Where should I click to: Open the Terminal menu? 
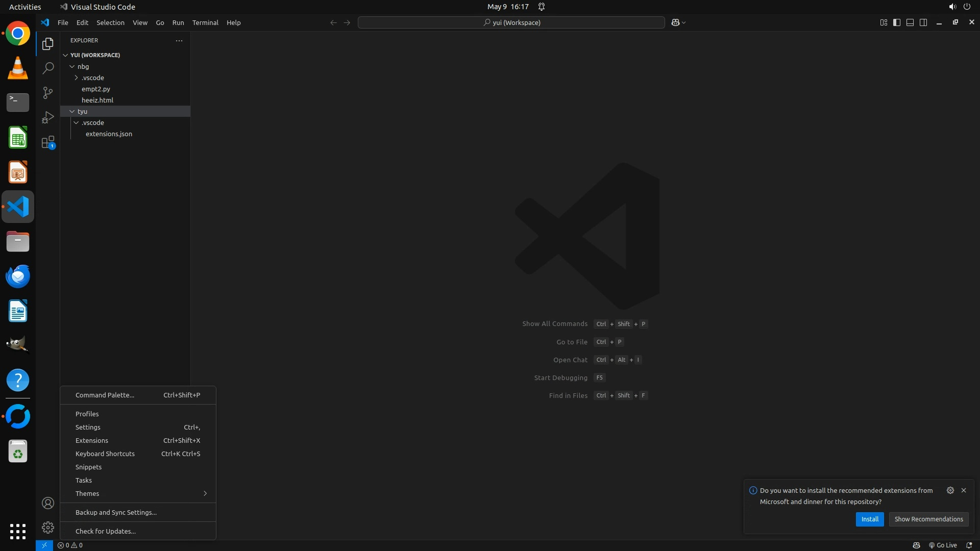[x=205, y=22]
